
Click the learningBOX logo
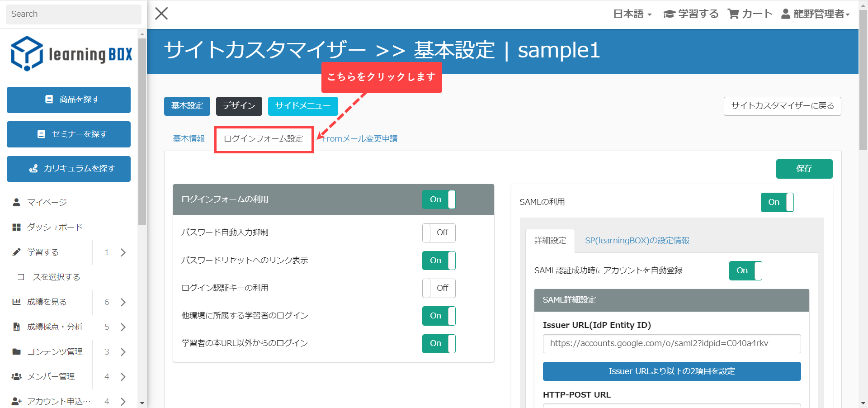(71, 54)
